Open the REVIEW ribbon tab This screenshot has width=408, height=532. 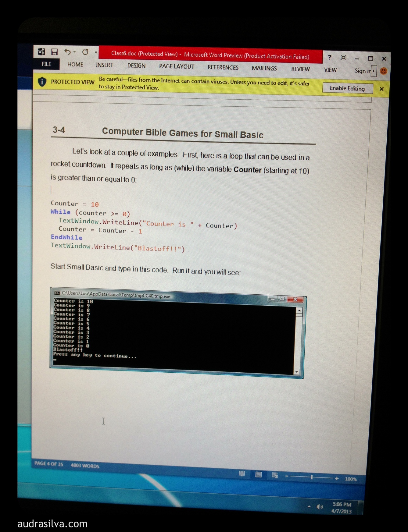pyautogui.click(x=300, y=69)
